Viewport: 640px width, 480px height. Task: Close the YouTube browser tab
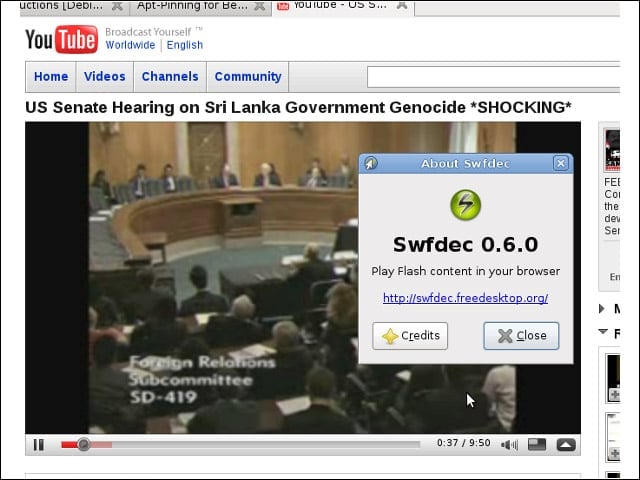[402, 5]
